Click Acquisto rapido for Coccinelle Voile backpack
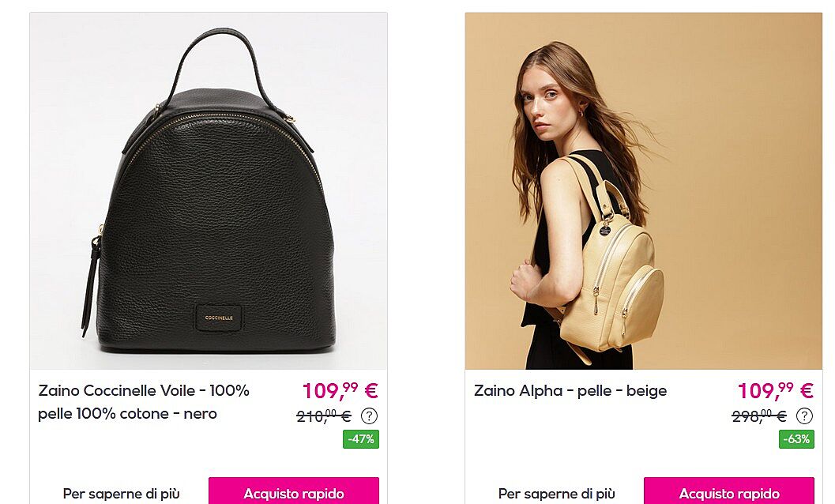 (294, 491)
